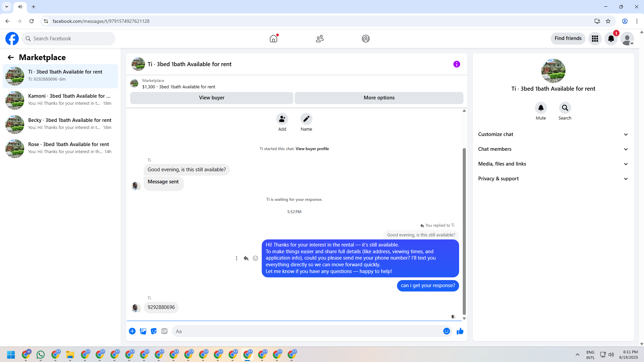
Task: Search in conversation magnifier icon
Action: point(565,108)
